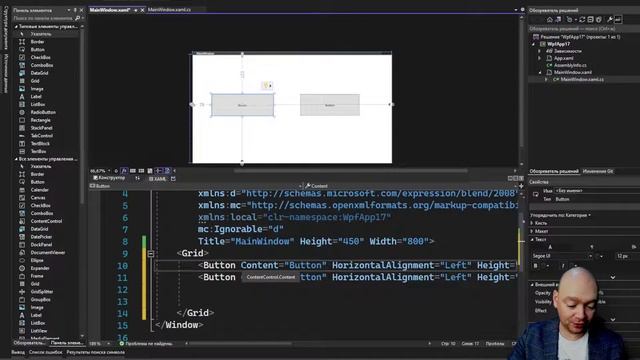
Task: Collapse the all controls toolbox group
Action: tap(16, 159)
